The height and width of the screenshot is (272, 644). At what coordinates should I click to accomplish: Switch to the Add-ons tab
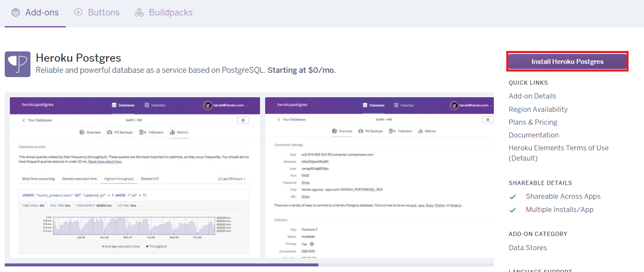click(35, 13)
